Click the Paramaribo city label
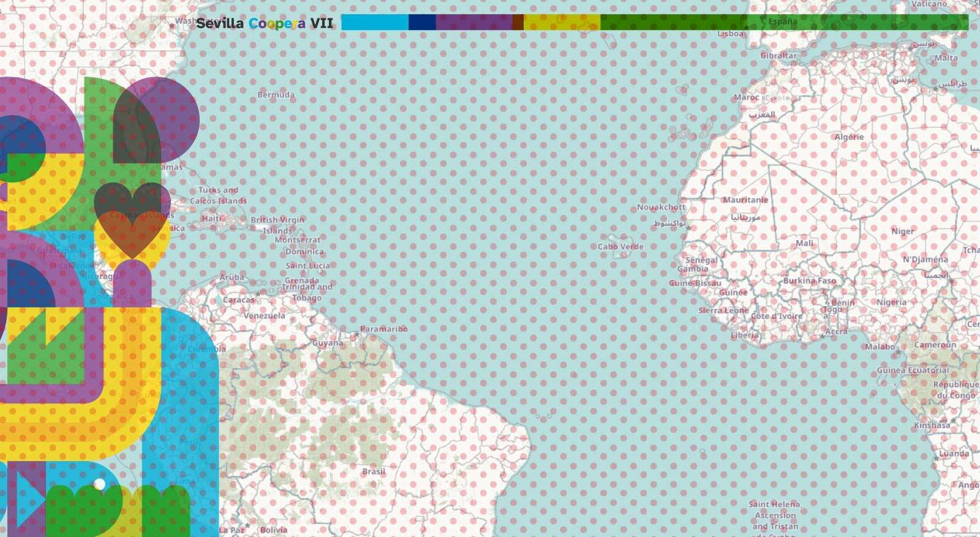 pos(383,329)
